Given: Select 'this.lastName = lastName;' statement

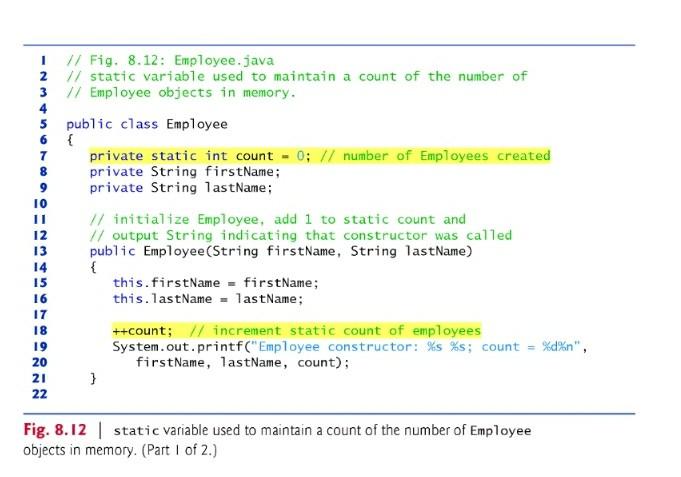Looking at the screenshot, I should click(208, 299).
